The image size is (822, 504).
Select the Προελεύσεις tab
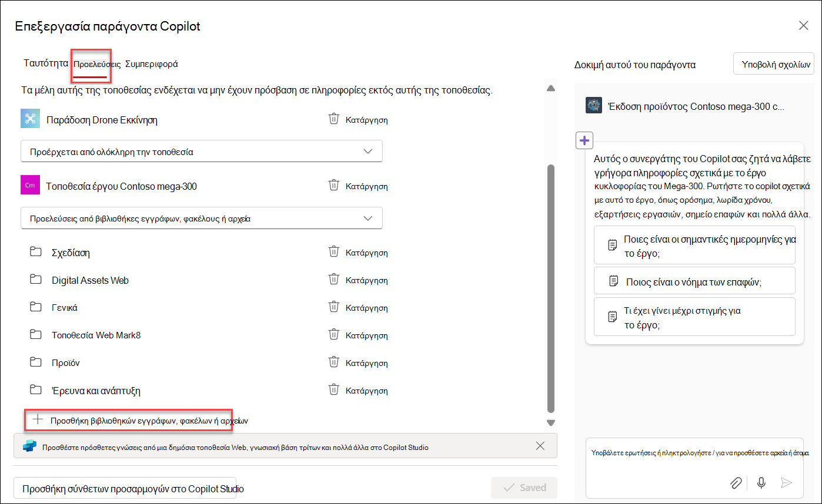pos(97,64)
